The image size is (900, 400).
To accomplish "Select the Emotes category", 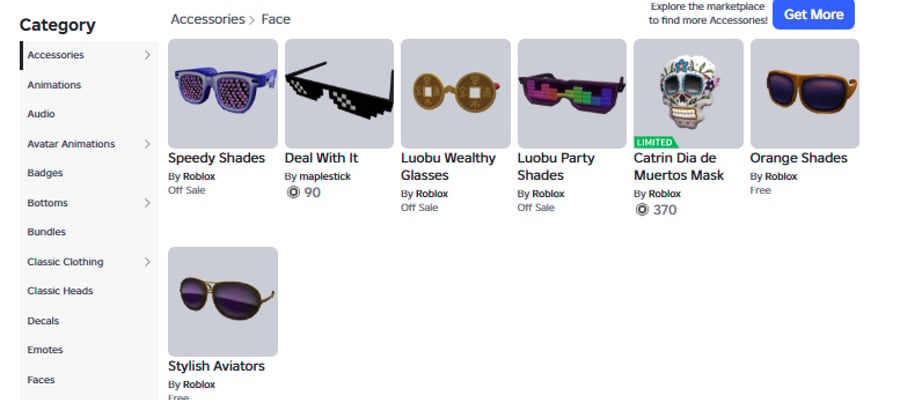I will click(45, 350).
